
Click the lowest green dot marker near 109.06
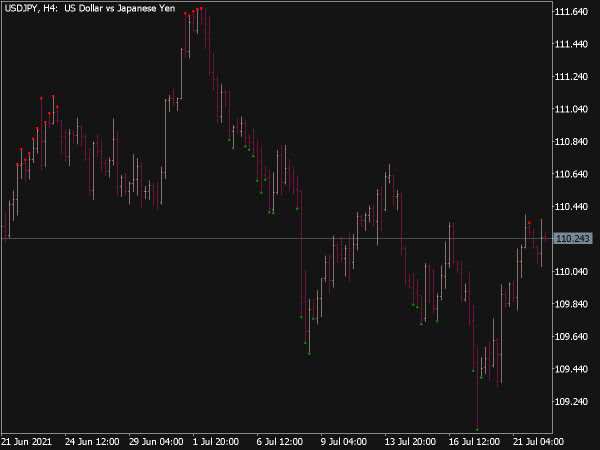coord(477,430)
